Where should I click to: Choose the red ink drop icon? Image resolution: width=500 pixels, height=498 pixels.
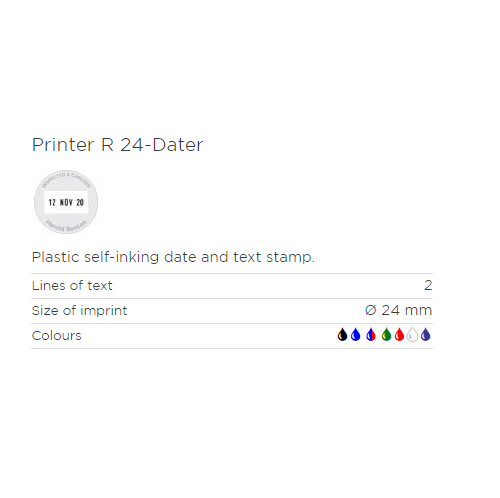(x=399, y=335)
